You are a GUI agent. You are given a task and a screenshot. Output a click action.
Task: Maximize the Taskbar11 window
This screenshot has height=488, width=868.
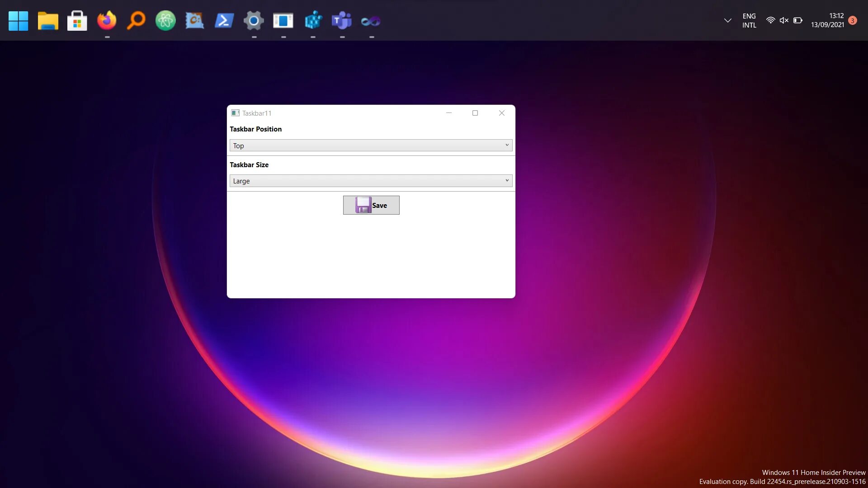475,113
